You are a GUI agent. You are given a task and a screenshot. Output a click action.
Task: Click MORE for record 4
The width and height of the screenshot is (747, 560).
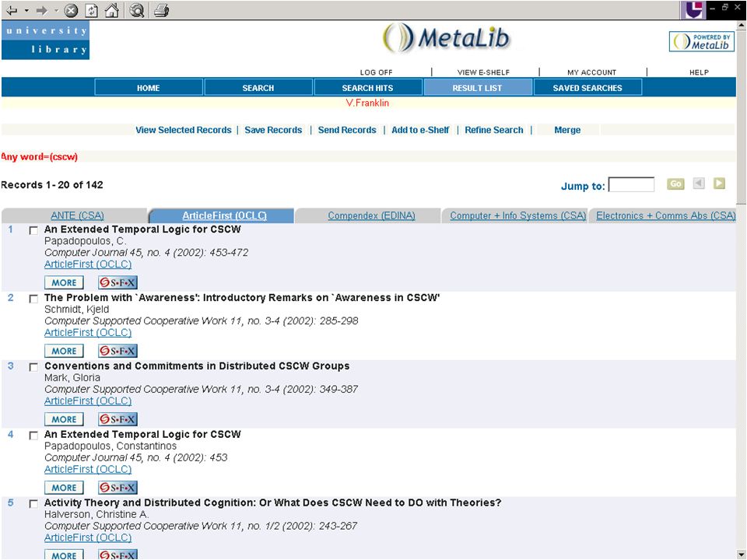click(65, 488)
